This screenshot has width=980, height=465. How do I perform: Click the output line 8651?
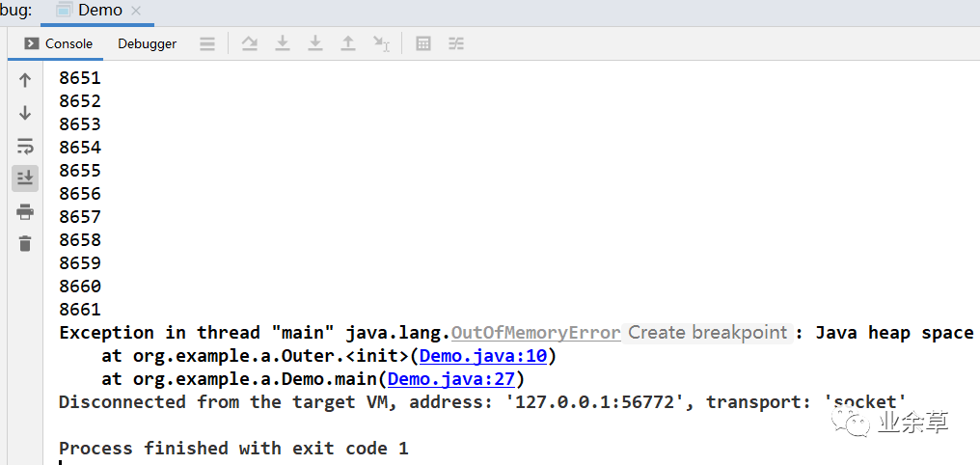click(x=80, y=78)
